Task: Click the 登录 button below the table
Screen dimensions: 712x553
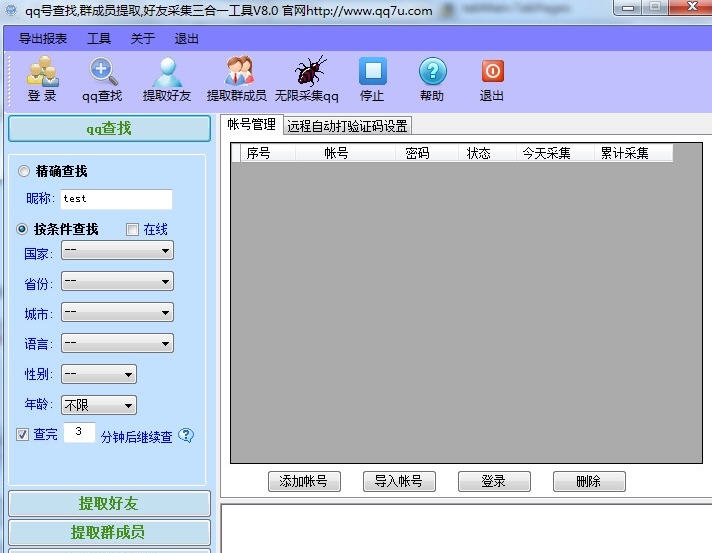Action: 494,481
